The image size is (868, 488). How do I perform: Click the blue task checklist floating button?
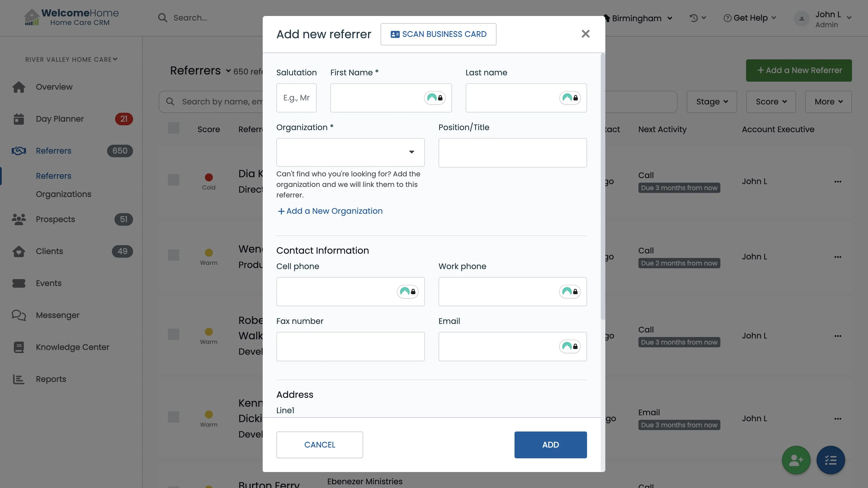coord(831,460)
